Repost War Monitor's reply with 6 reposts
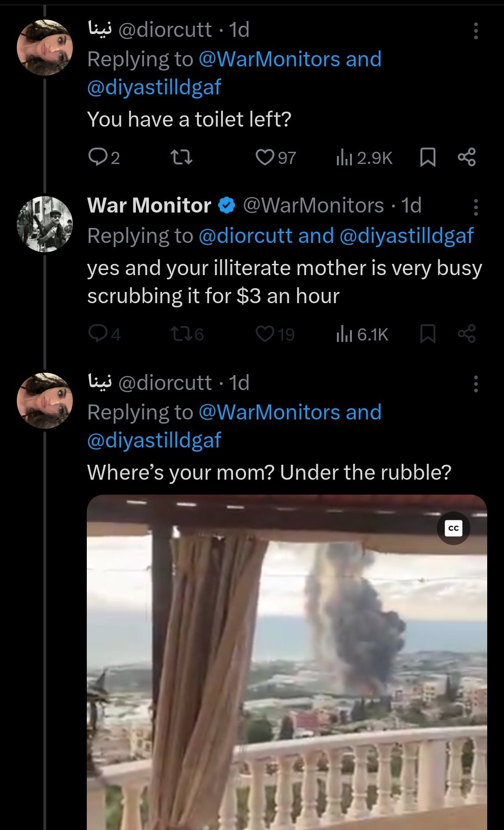This screenshot has width=504, height=830. [x=181, y=334]
